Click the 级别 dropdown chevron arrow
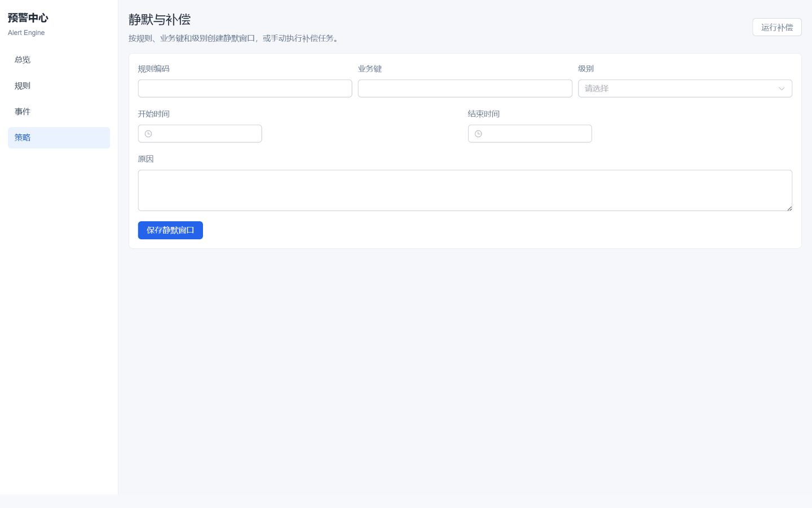812x508 pixels. (782, 89)
